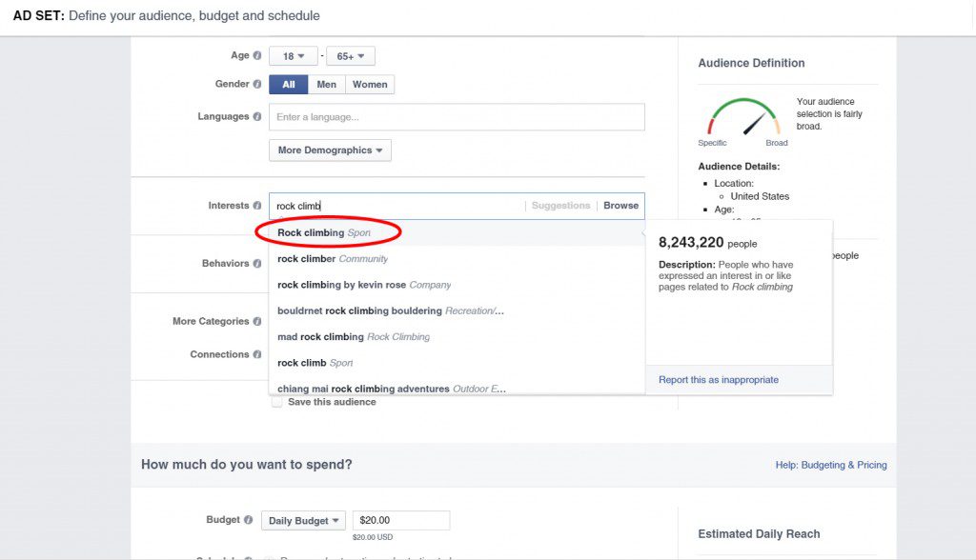Viewport: 976px width, 560px height.
Task: Click the Estimated Daily Reach heading
Action: click(x=759, y=534)
